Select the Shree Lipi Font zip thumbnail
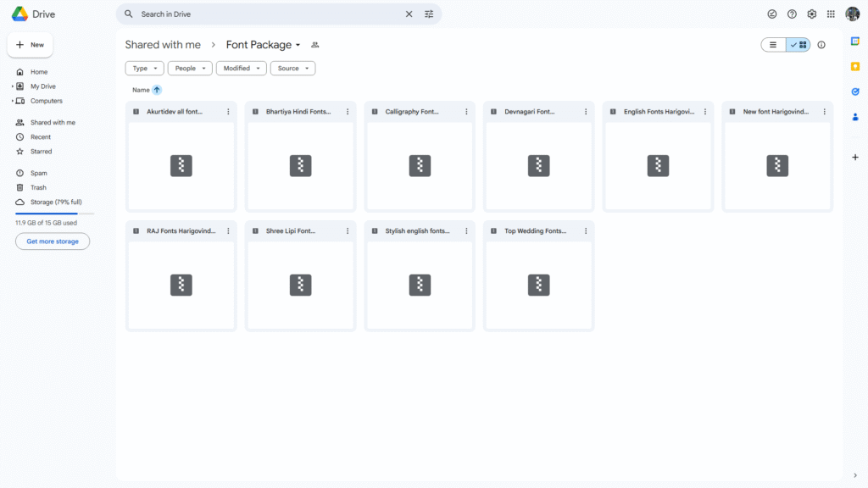The height and width of the screenshot is (488, 868). (301, 286)
